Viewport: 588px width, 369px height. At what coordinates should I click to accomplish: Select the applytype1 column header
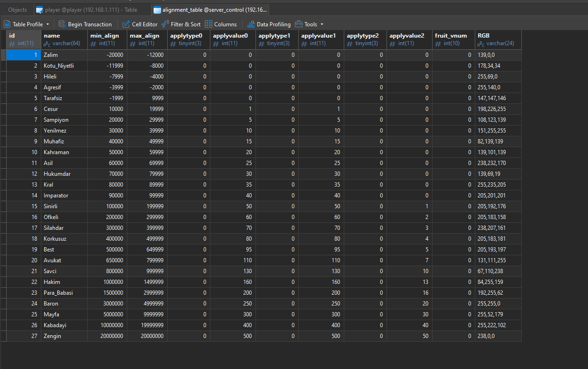(277, 39)
